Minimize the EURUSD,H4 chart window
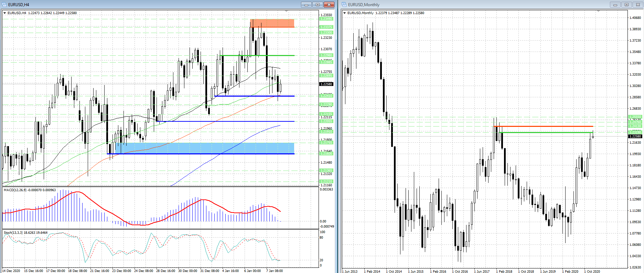Screen dimensions: 644x273 point(306,4)
